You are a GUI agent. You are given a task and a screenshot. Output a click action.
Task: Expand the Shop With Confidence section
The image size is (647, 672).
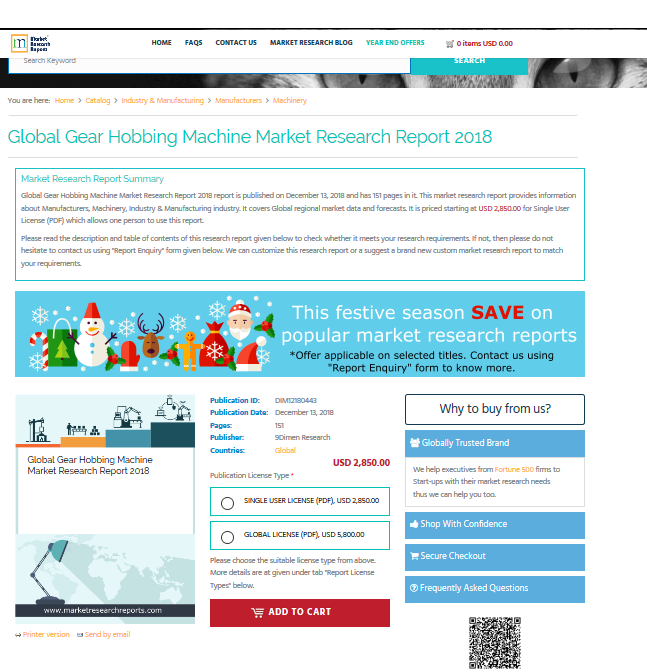[494, 525]
